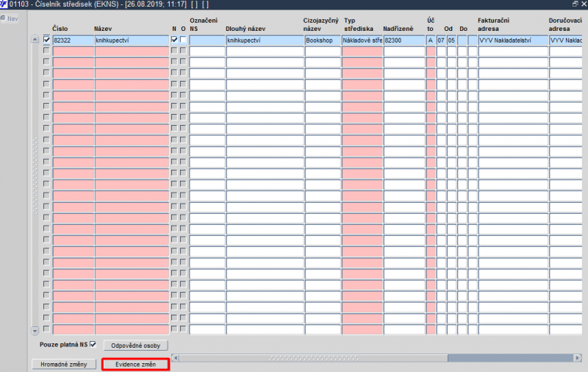Click the Doručovací adresa field in first row
The width and height of the screenshot is (588, 372).
pos(565,40)
